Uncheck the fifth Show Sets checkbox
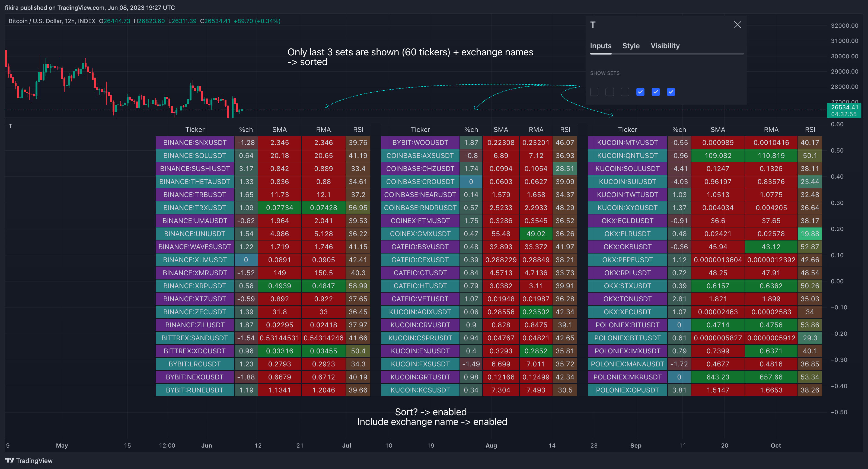Image resolution: width=868 pixels, height=469 pixels. coord(655,92)
